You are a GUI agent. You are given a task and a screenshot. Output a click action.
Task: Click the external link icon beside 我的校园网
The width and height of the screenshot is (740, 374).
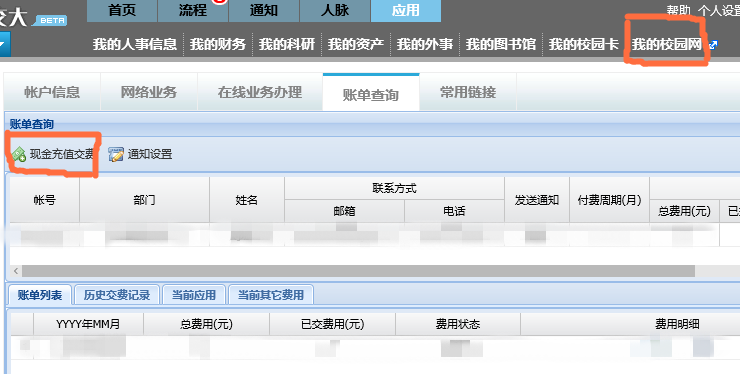[x=713, y=45]
